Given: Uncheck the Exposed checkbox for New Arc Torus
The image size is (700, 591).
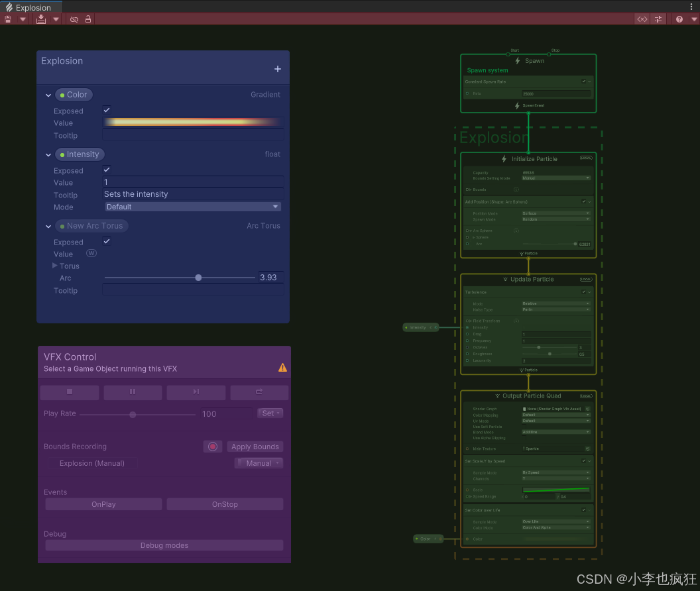Looking at the screenshot, I should click(x=107, y=241).
